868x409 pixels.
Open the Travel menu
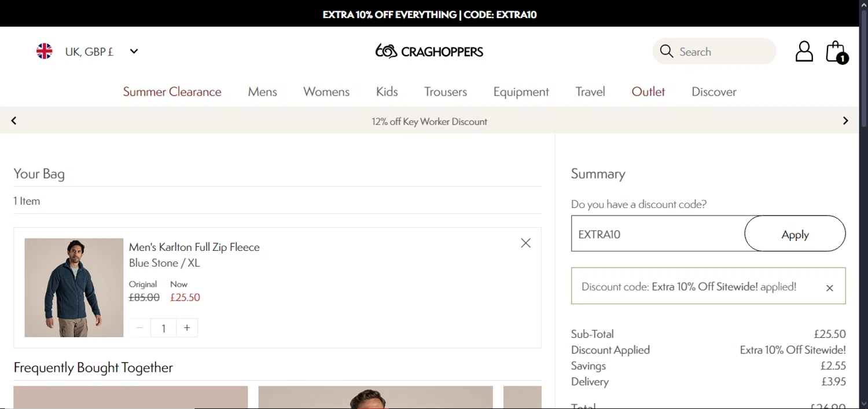590,92
